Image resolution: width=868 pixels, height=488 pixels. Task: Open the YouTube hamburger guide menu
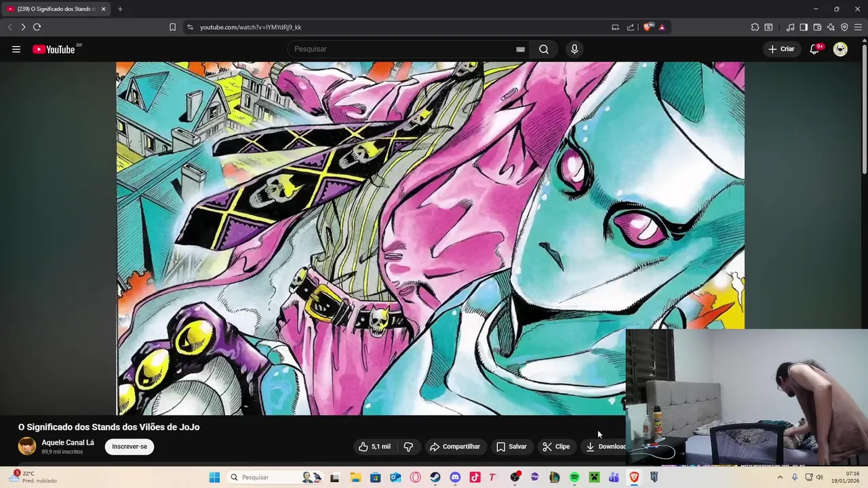[16, 49]
